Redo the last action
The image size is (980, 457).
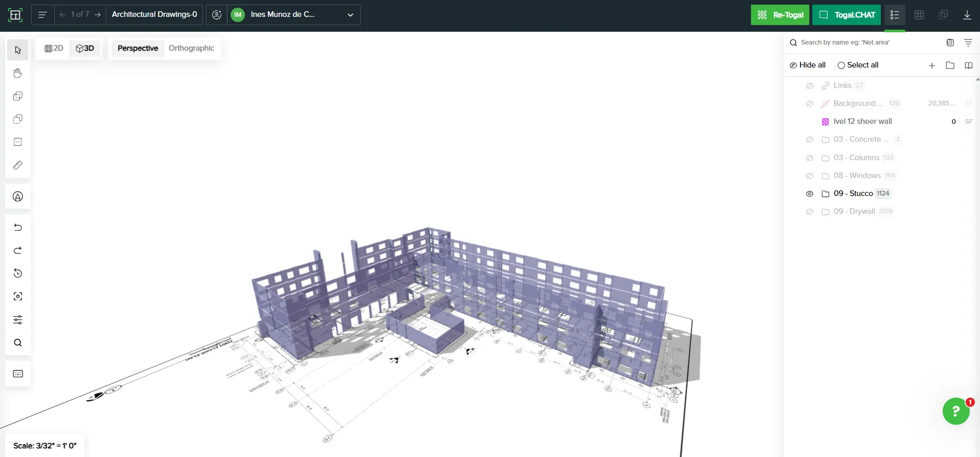[x=18, y=250]
